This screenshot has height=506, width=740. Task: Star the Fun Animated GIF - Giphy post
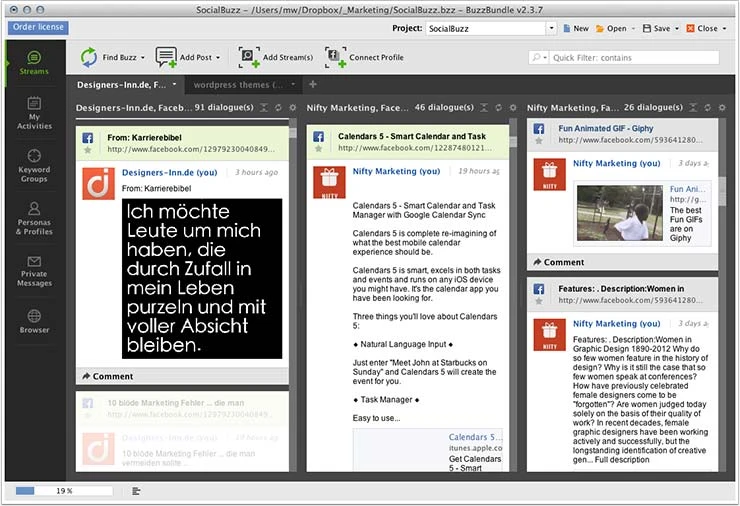click(x=539, y=141)
